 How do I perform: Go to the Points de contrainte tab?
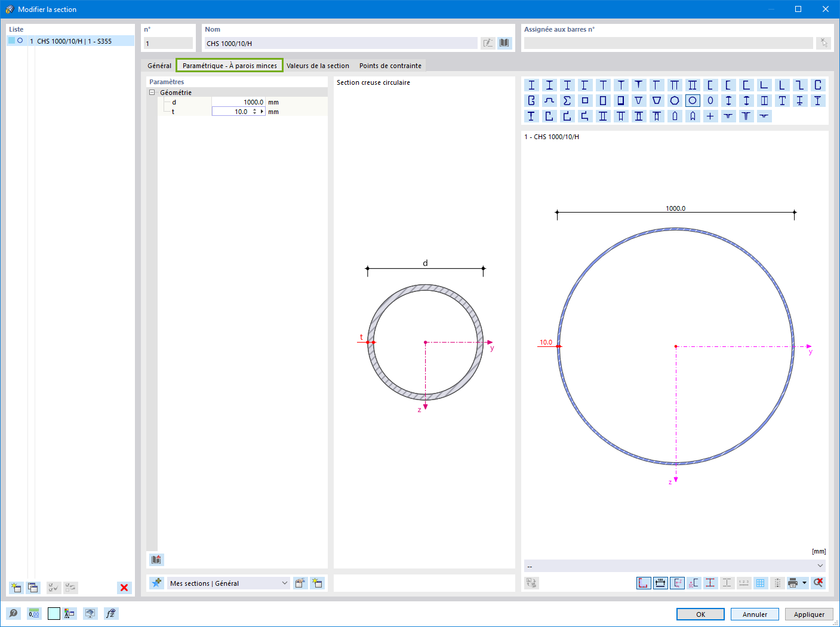390,66
